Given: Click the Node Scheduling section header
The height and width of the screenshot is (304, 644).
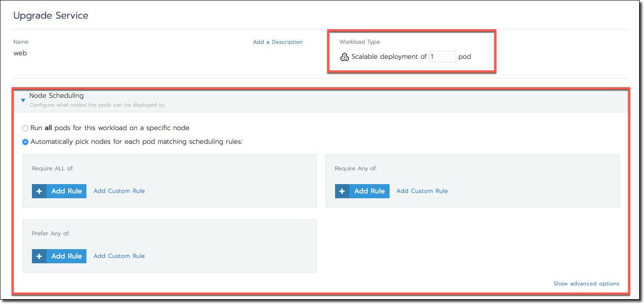Looking at the screenshot, I should click(x=56, y=95).
